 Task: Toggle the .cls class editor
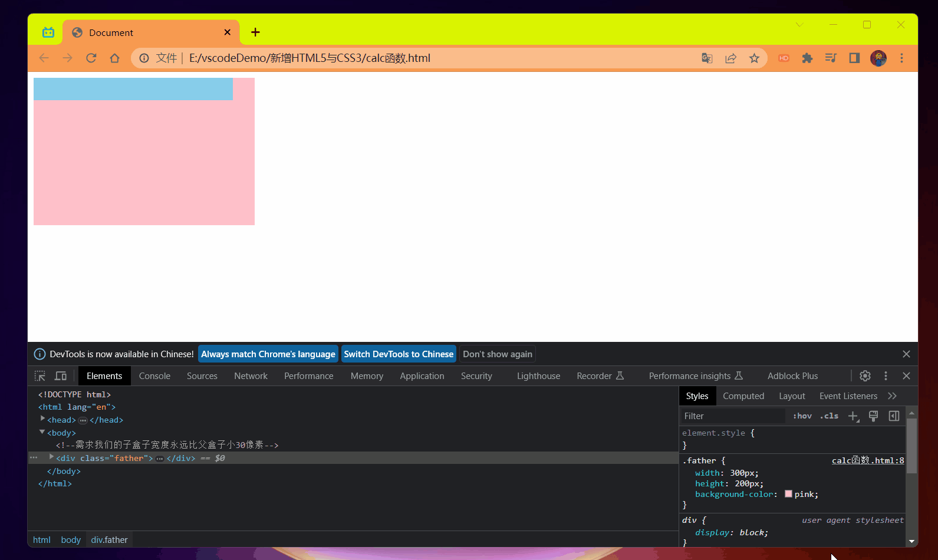tap(829, 416)
